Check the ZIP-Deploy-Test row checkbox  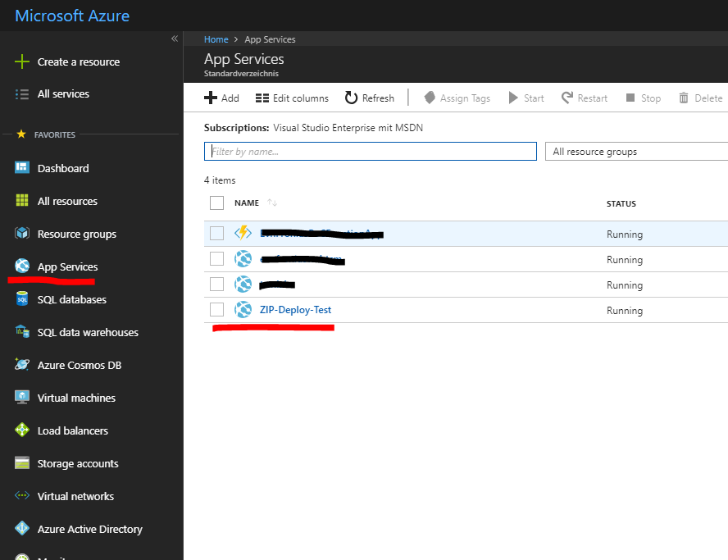coord(216,310)
